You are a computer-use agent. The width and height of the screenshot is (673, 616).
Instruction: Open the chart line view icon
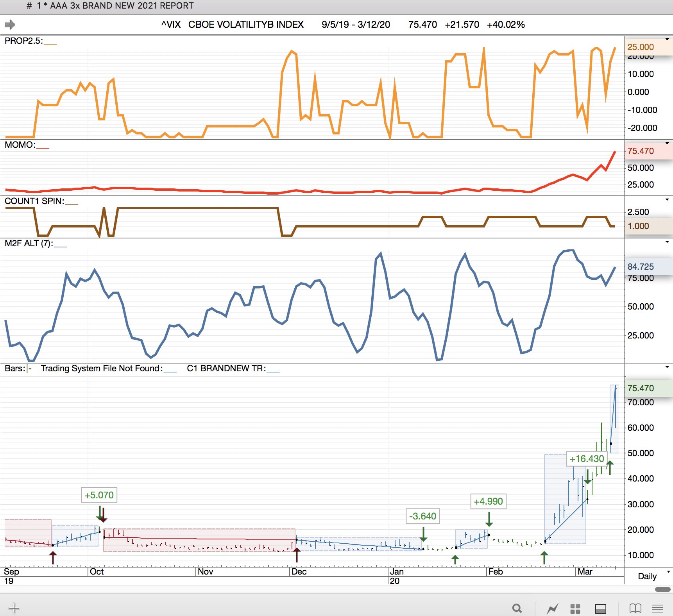coord(553,608)
